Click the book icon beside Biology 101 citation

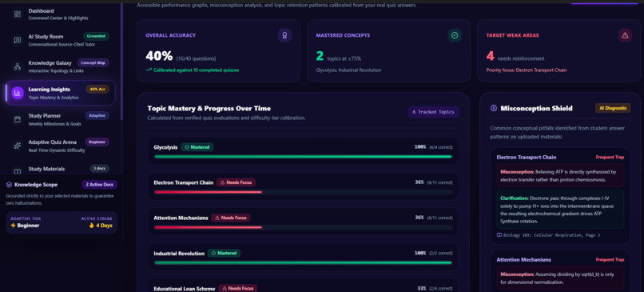(499, 235)
